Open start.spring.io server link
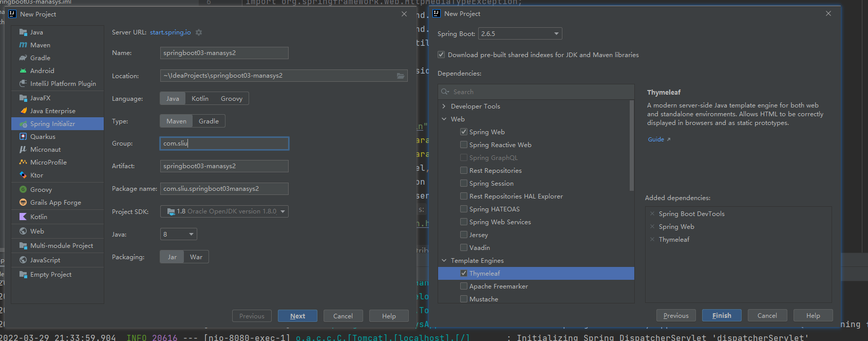This screenshot has height=341, width=868. (x=171, y=32)
